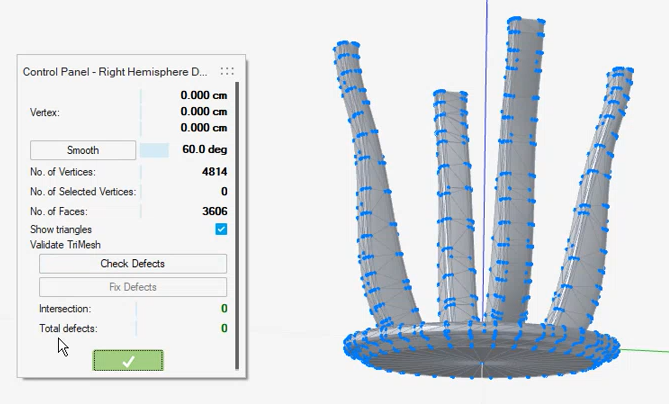Image resolution: width=669 pixels, height=404 pixels.
Task: Run Check Defects on the mesh
Action: point(132,264)
